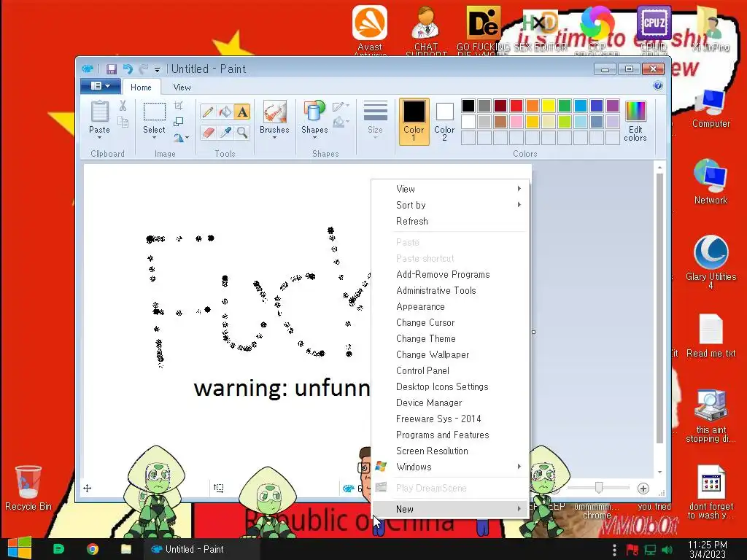
Task: Open the Rotate dropdown in Image group
Action: 181,138
